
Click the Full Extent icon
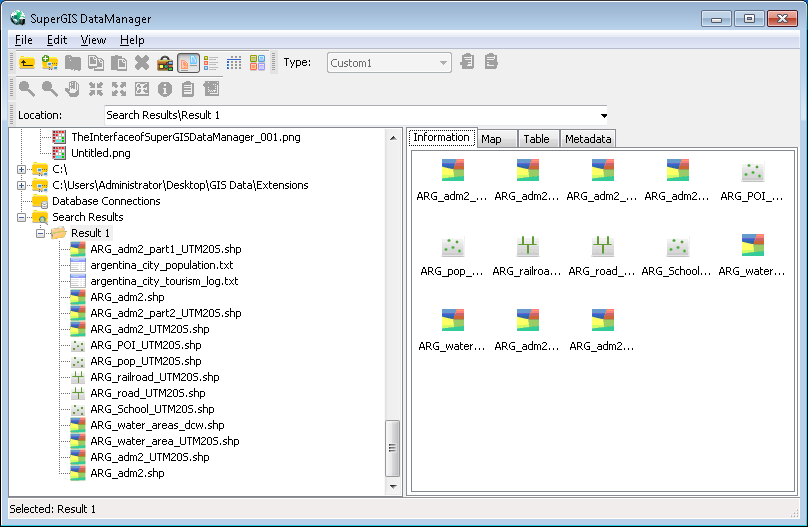[x=142, y=89]
